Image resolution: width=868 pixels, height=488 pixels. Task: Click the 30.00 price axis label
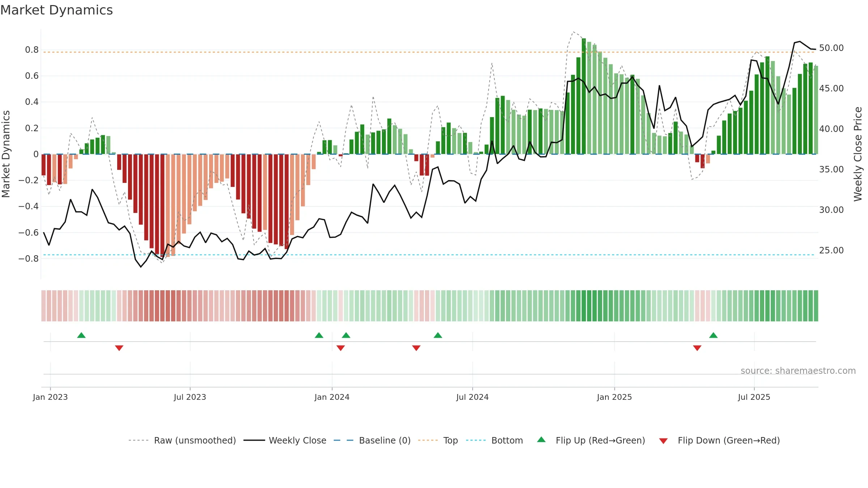coord(831,210)
